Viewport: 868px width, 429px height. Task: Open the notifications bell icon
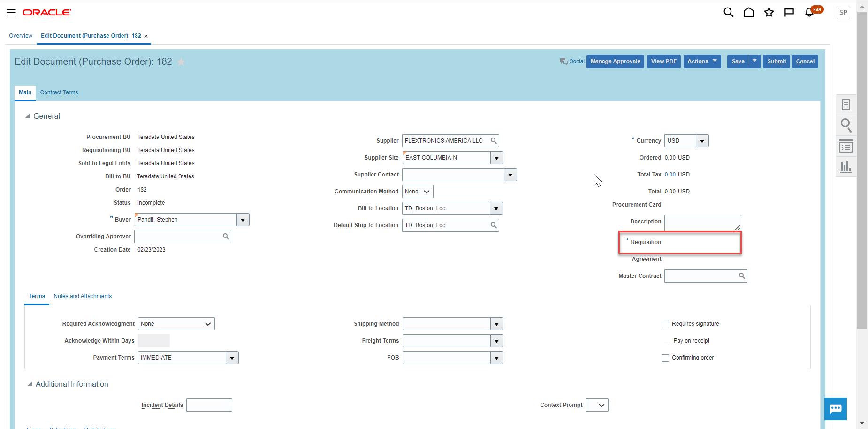point(810,13)
